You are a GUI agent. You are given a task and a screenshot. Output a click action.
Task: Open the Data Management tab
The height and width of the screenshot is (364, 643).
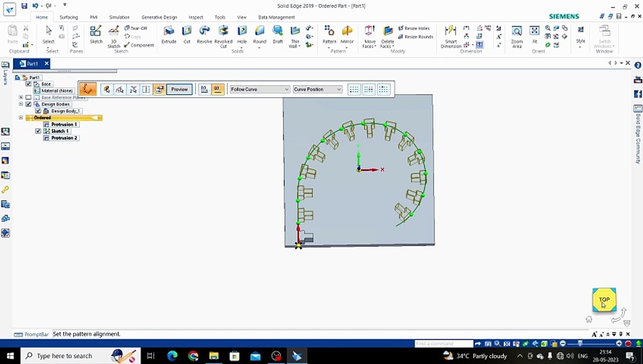[x=277, y=17]
